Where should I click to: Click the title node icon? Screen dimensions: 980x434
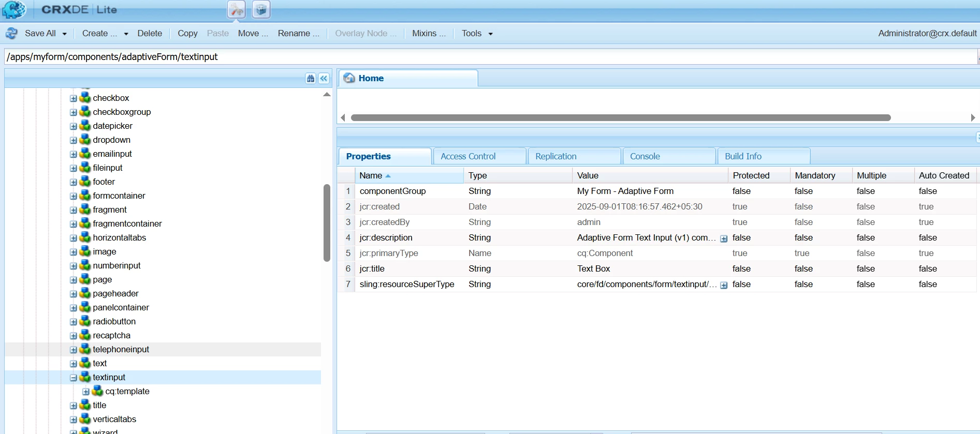(85, 405)
